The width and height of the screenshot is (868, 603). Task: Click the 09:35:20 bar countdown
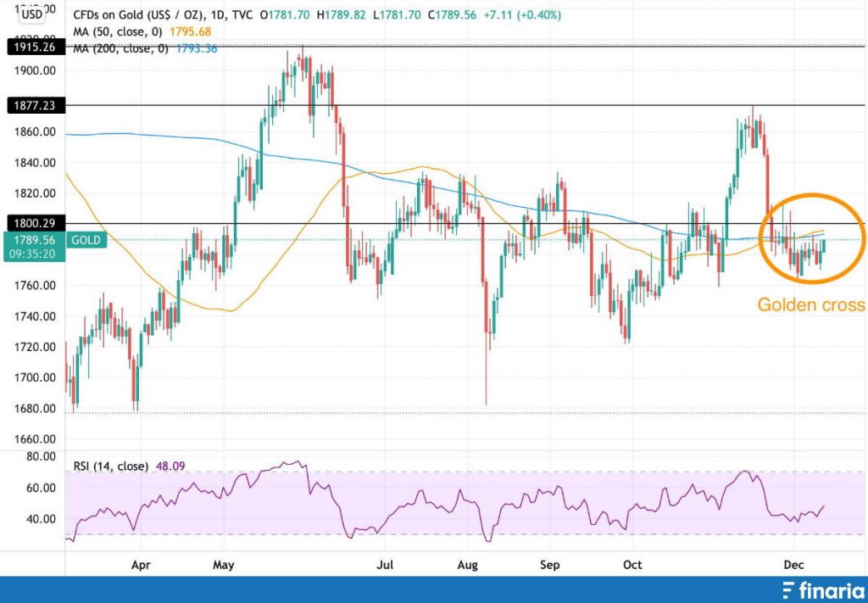[34, 254]
